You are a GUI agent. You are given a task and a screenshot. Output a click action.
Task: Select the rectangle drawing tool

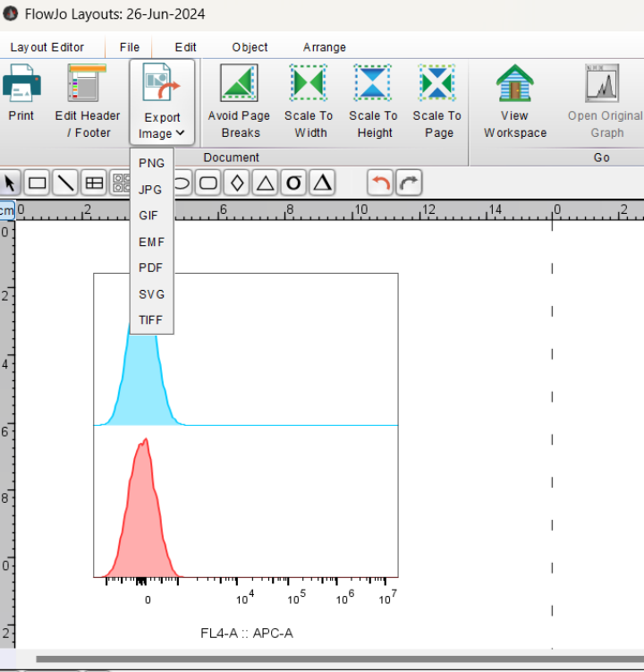(x=37, y=183)
